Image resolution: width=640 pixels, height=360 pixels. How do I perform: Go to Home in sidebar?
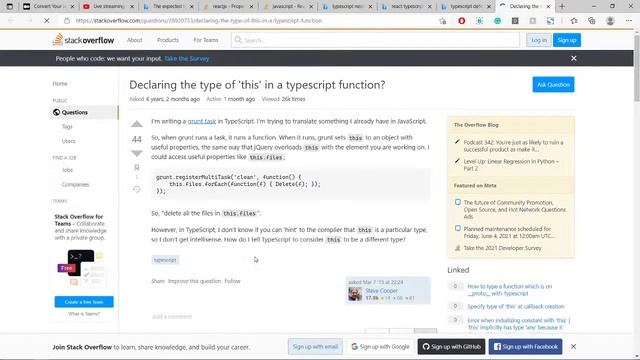coord(60,84)
